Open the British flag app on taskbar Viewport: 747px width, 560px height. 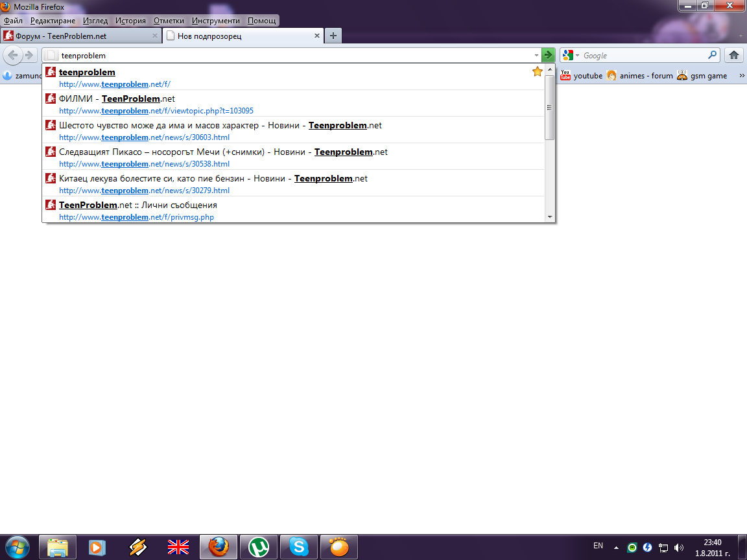[x=178, y=547]
